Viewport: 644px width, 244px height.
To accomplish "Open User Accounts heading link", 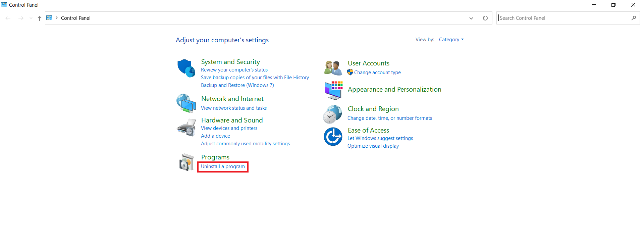I will coord(369,63).
